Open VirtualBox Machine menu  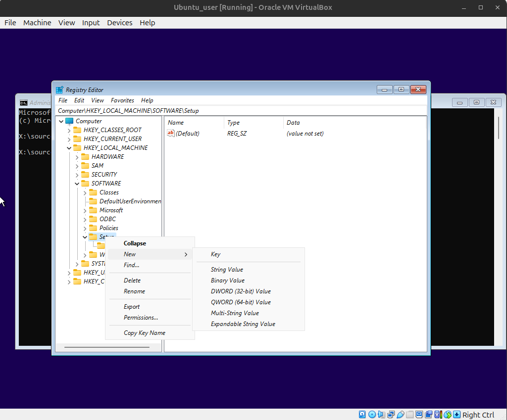pos(37,23)
